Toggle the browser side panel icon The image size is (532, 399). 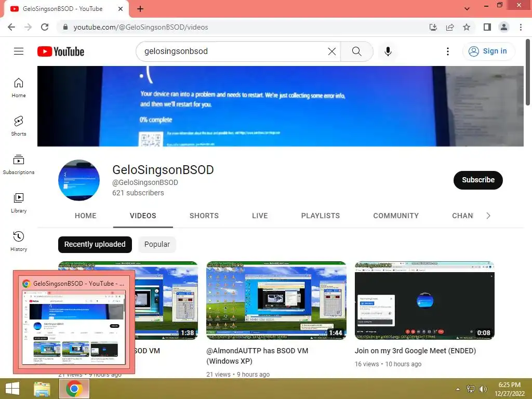[487, 27]
